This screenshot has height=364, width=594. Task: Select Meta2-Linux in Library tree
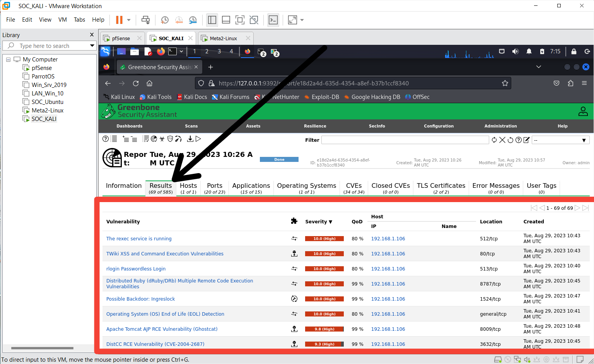click(48, 111)
